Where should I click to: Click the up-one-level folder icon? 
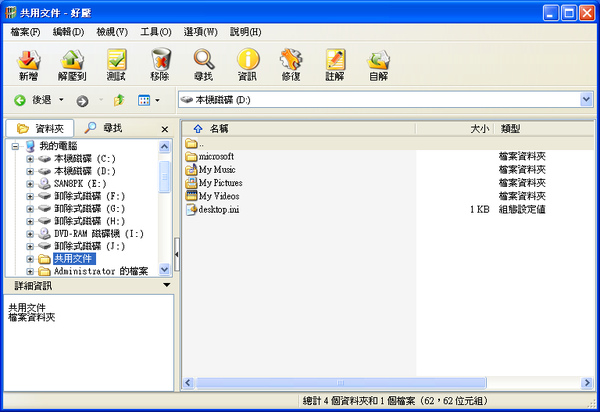coord(119,100)
